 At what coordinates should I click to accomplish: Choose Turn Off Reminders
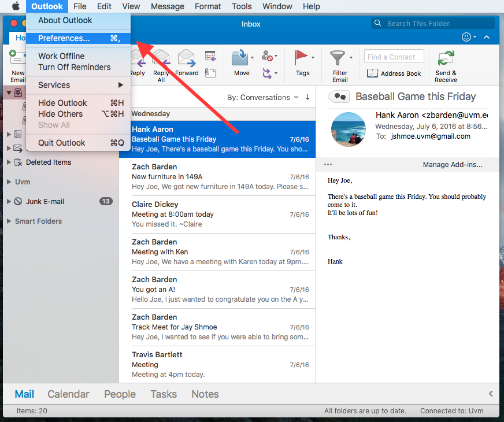tap(79, 67)
